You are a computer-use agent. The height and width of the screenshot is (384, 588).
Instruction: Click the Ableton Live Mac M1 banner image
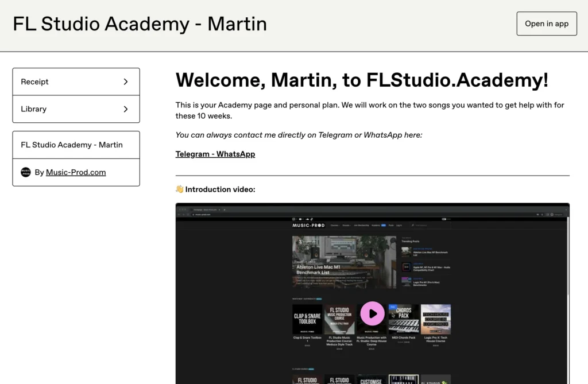point(344,262)
